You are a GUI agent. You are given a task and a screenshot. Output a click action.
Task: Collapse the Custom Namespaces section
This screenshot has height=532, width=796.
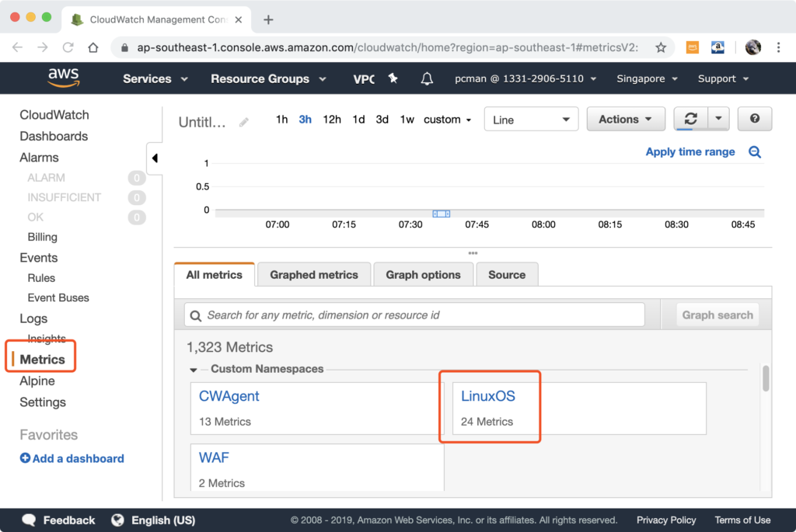coord(194,370)
